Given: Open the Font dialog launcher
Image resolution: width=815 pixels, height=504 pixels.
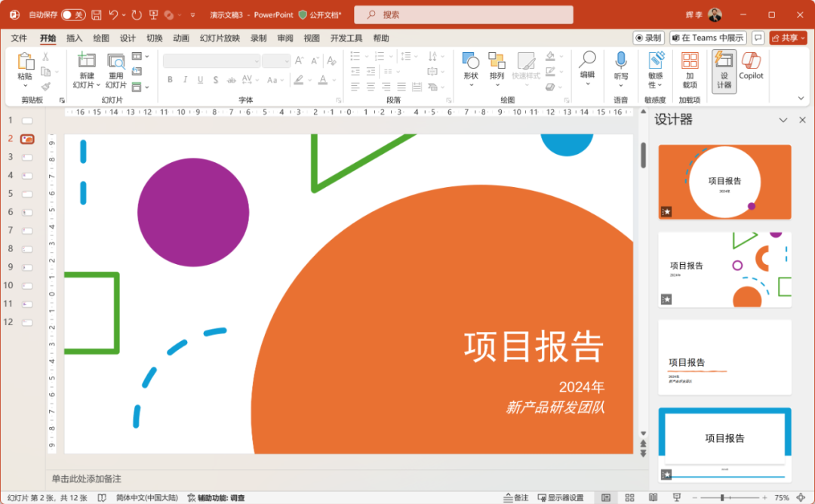Looking at the screenshot, I should coord(338,100).
